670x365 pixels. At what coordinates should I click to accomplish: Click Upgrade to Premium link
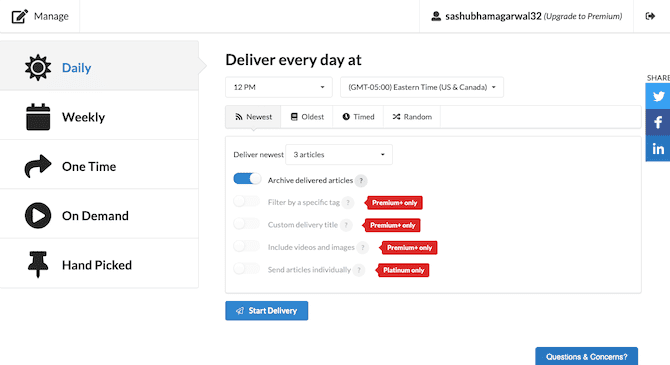tap(583, 16)
